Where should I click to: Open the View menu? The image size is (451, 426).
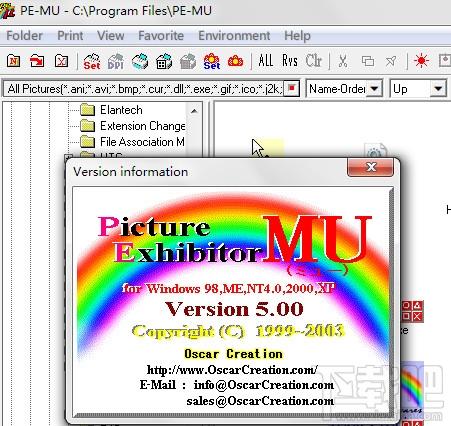(111, 36)
